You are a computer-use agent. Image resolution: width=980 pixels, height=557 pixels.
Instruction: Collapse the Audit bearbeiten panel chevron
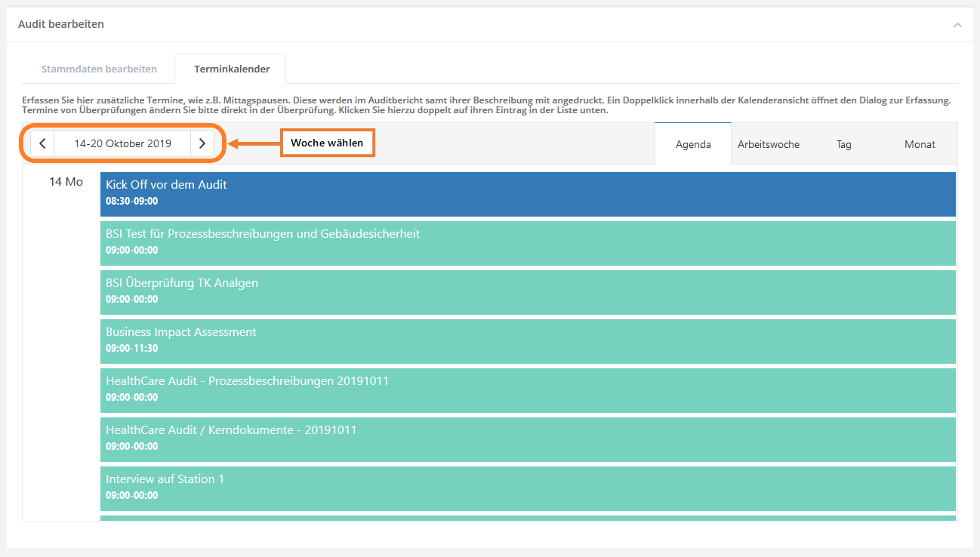pos(957,25)
